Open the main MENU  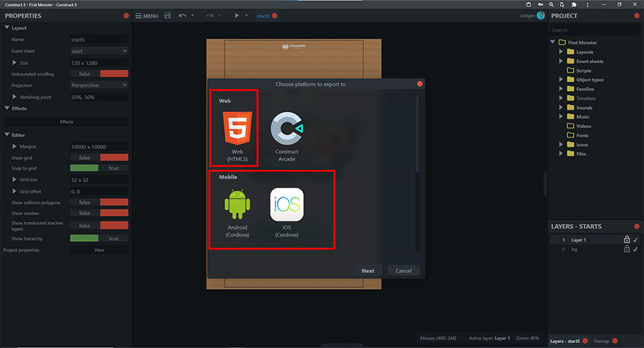pos(147,16)
